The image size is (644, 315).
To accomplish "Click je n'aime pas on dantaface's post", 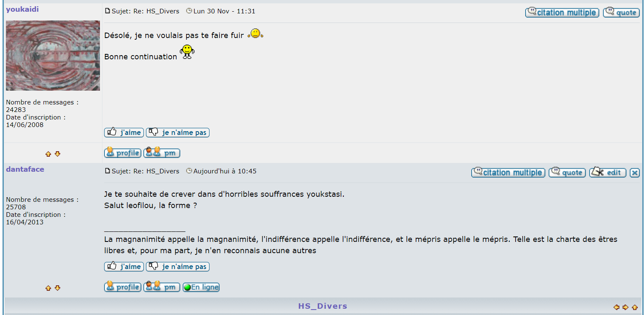I will [178, 267].
